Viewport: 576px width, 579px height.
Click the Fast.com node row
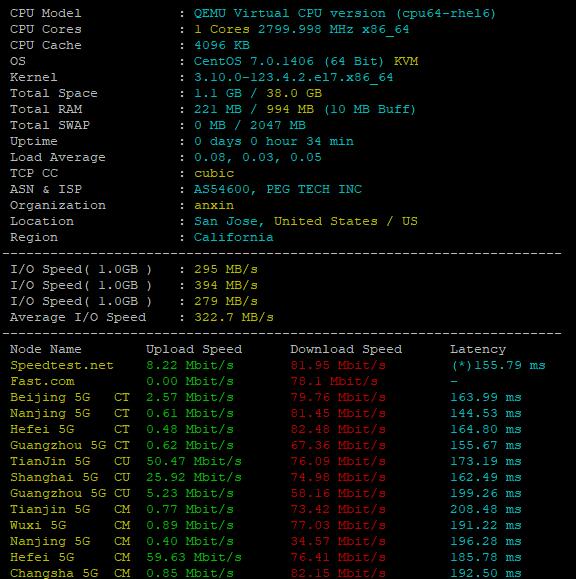[278, 381]
